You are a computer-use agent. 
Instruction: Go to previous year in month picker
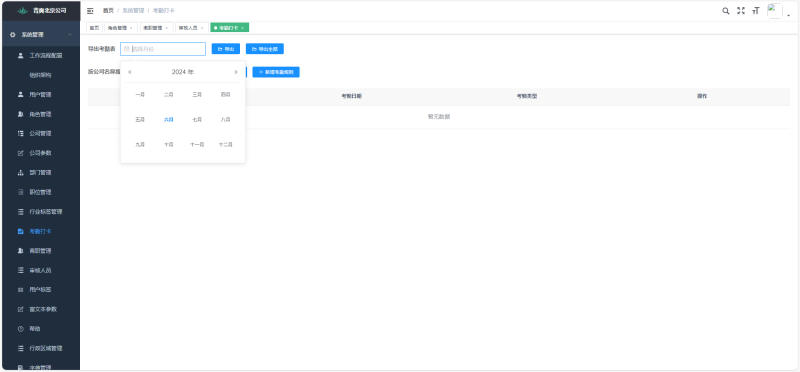pos(130,72)
